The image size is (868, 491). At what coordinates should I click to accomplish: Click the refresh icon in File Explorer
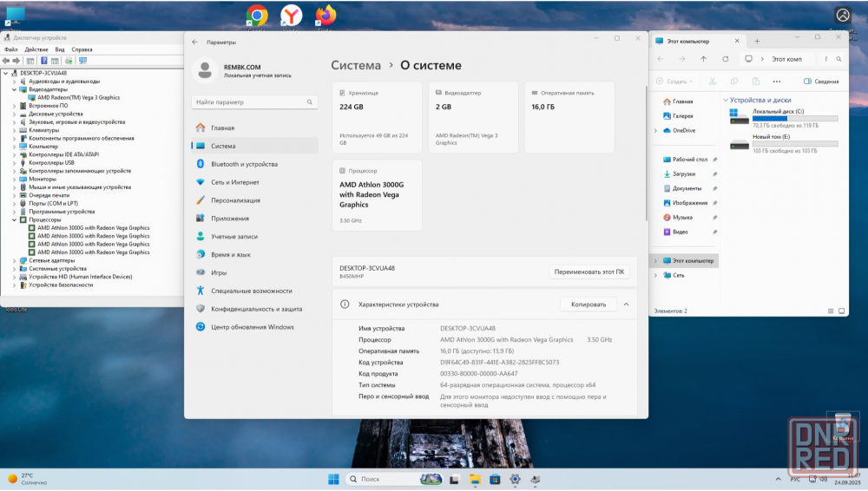point(725,59)
